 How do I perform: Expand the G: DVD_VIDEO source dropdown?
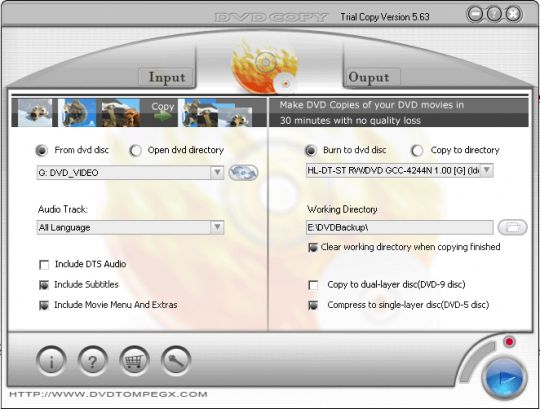[x=217, y=172]
